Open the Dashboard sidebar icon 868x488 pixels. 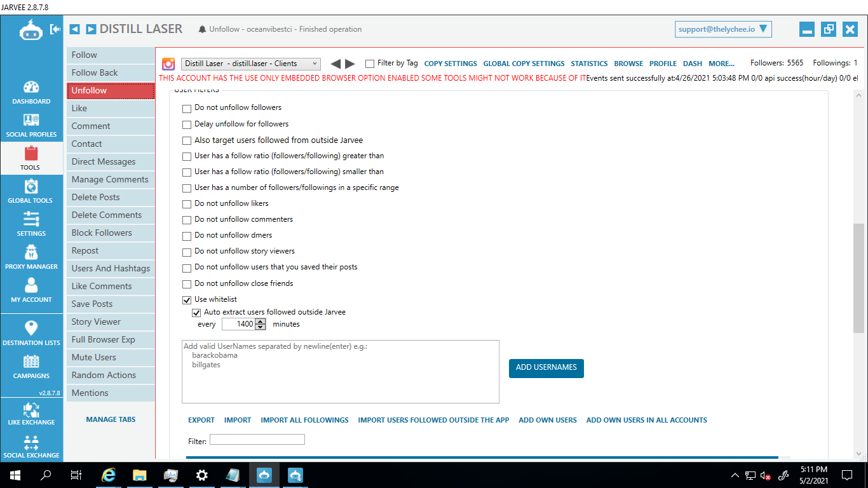point(31,93)
